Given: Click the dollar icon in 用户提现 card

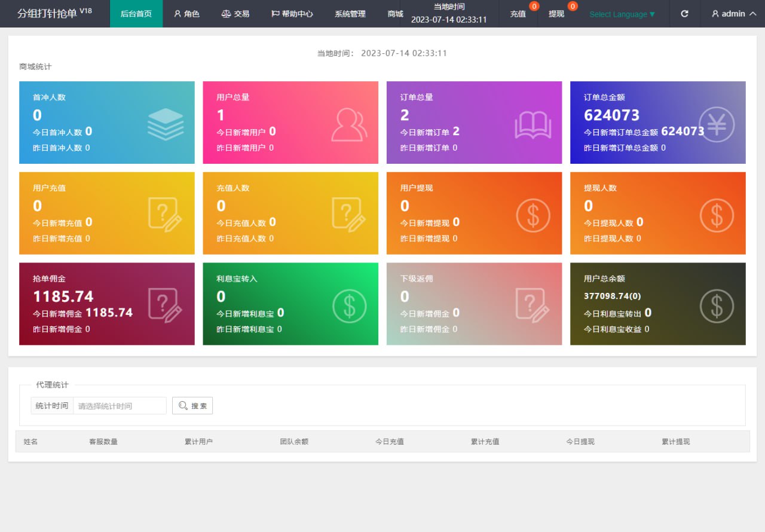Looking at the screenshot, I should [x=533, y=215].
